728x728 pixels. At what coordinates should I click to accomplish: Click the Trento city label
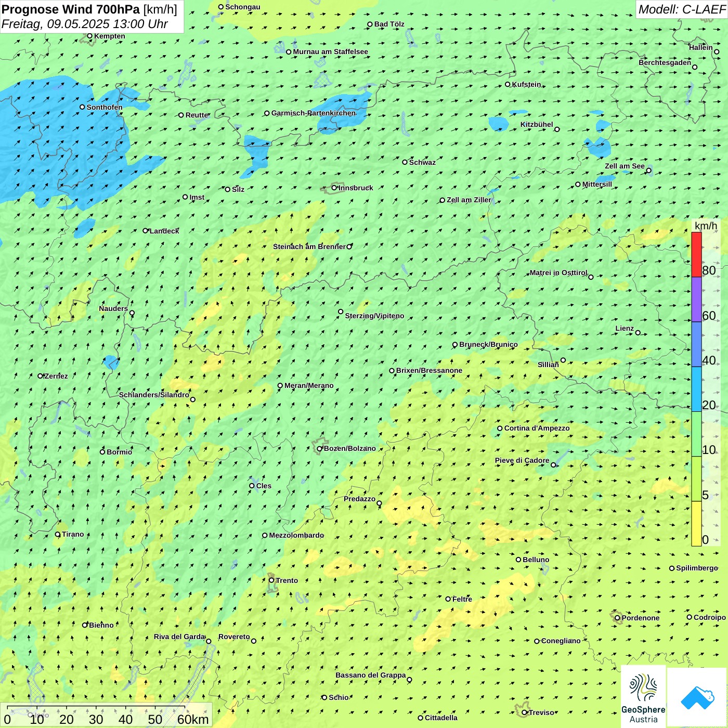[287, 580]
